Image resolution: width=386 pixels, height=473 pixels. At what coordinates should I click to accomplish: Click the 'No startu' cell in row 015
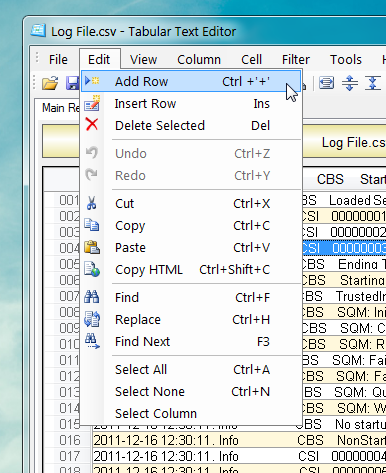click(360, 424)
